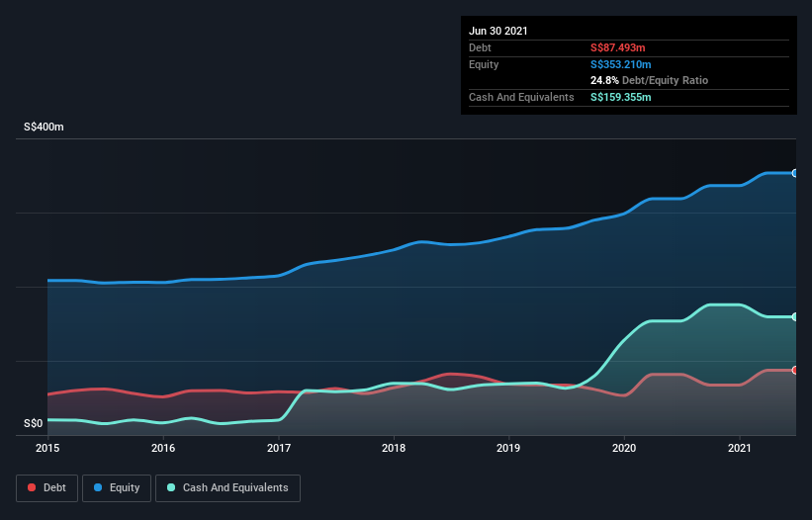Click the tooltip's Debt row label
The height and width of the screenshot is (520, 812).
[x=480, y=47]
